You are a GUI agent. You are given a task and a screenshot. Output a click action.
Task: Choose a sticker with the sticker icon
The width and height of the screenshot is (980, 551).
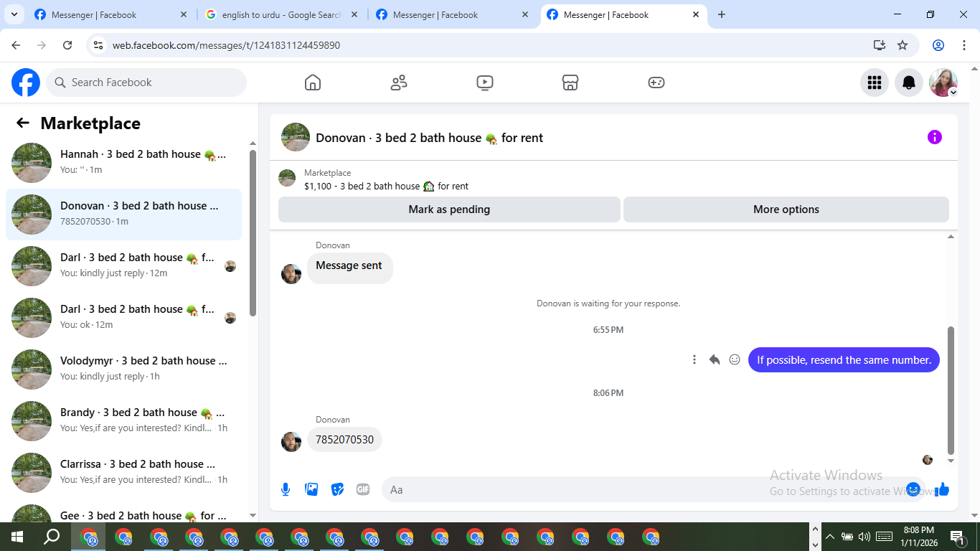click(x=337, y=489)
